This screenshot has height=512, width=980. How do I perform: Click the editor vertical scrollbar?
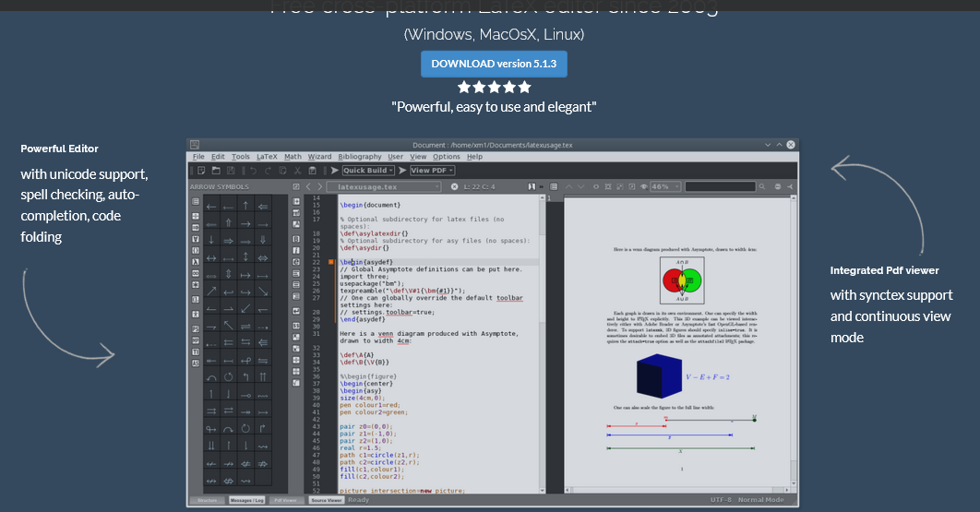click(x=543, y=344)
